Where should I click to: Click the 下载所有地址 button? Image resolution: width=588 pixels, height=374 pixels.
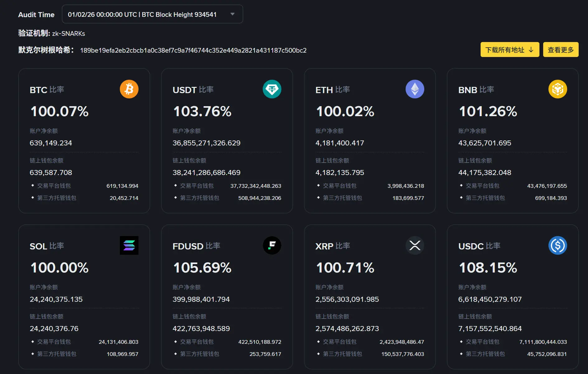point(510,50)
